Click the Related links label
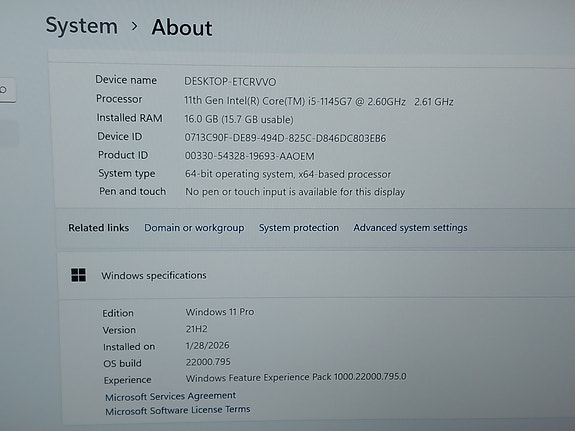The width and height of the screenshot is (575, 431). tap(99, 228)
